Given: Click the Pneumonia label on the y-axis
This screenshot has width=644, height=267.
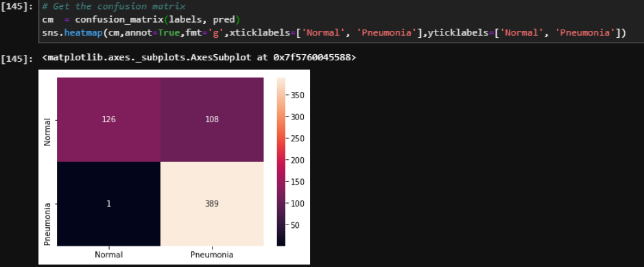Looking at the screenshot, I should 47,224.
